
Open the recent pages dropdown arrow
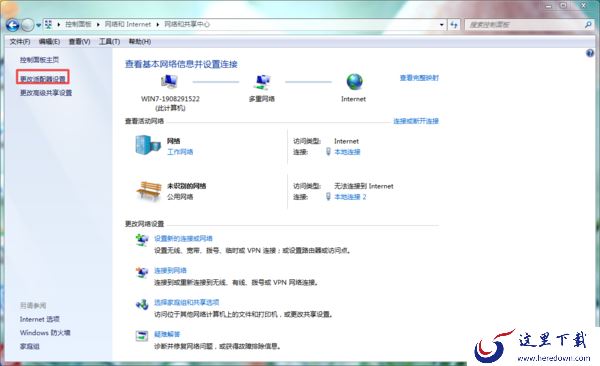(x=38, y=26)
